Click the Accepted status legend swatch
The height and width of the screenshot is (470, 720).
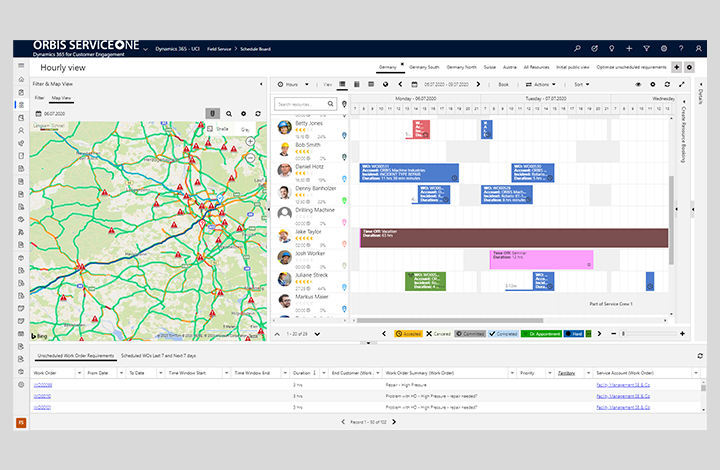click(408, 334)
